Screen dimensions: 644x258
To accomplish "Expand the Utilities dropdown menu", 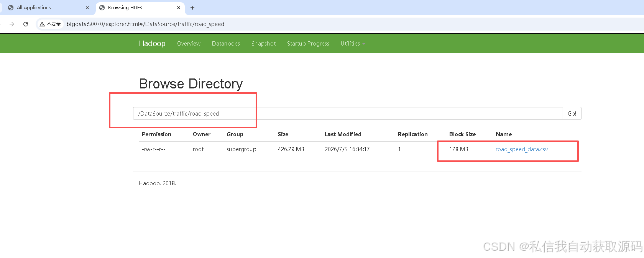I will [353, 44].
